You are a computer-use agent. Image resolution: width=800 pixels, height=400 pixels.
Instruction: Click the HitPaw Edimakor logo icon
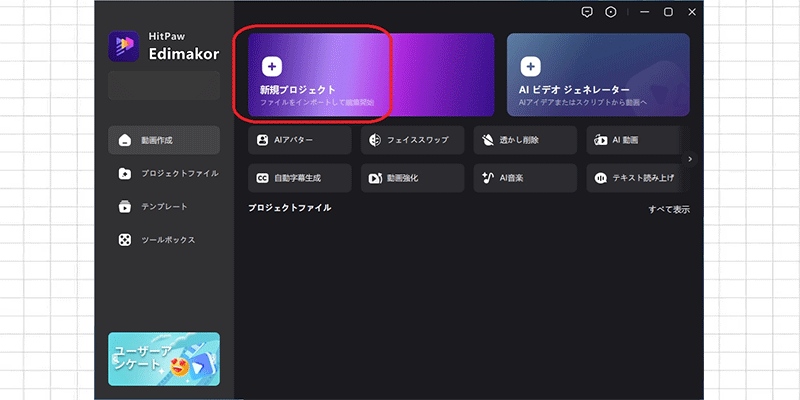click(x=123, y=46)
